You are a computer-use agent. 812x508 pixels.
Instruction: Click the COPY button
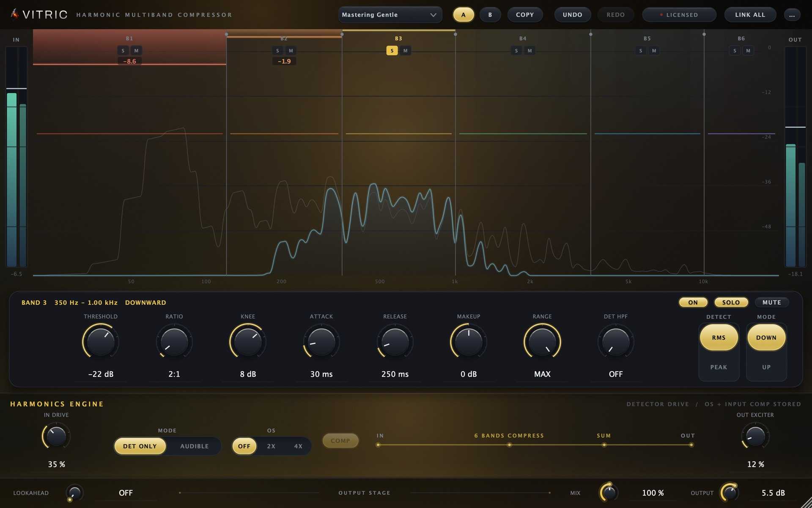525,15
